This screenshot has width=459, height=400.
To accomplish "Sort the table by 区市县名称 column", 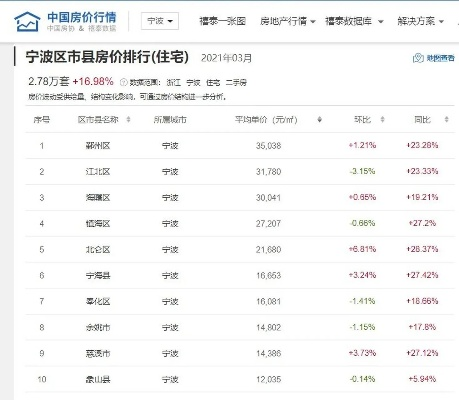I will (x=128, y=119).
